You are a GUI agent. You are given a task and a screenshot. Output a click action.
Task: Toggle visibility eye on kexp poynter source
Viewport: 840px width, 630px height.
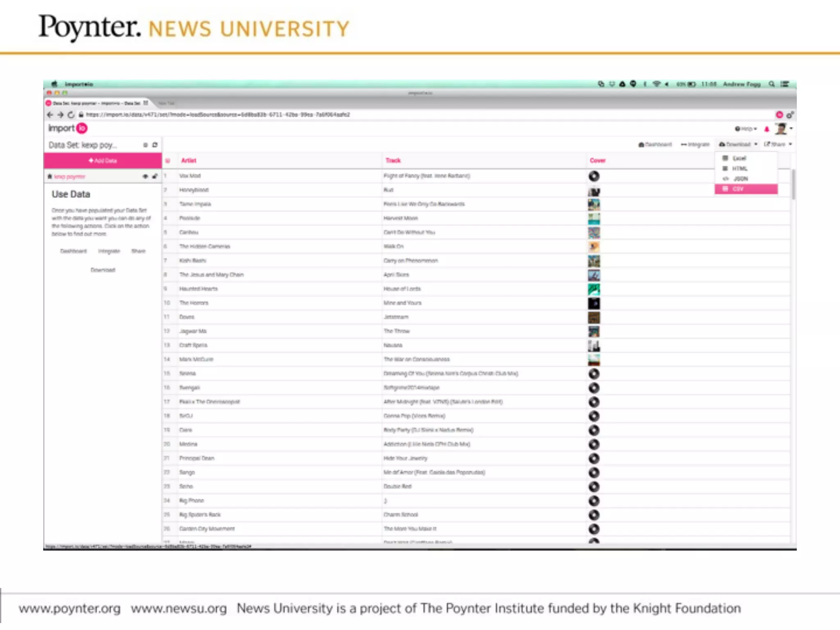coord(145,176)
